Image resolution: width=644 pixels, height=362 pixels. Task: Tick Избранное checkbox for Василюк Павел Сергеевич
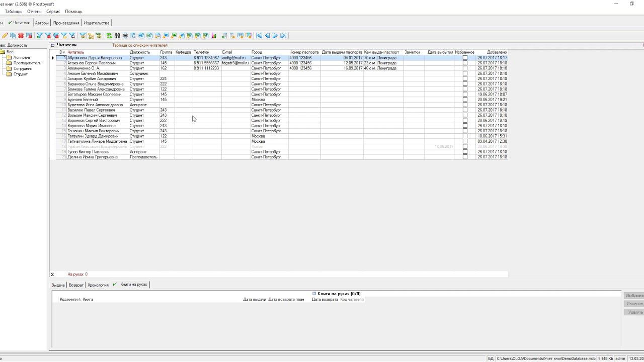[x=465, y=110]
